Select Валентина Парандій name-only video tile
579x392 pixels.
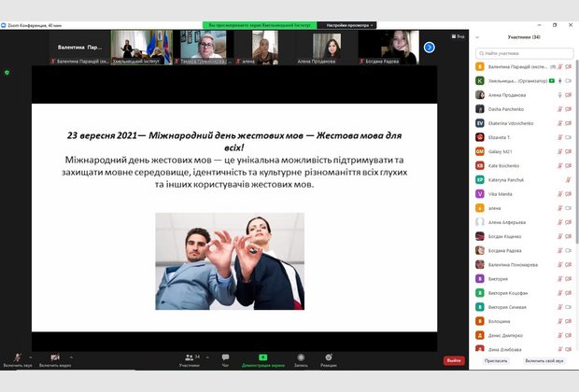(80, 48)
